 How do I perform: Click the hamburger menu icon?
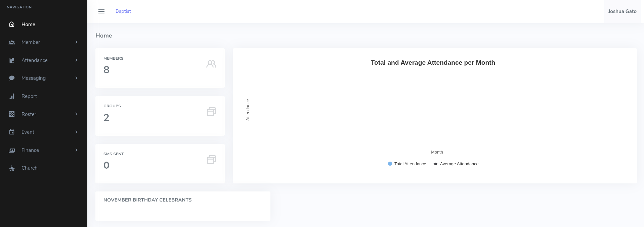click(x=101, y=11)
